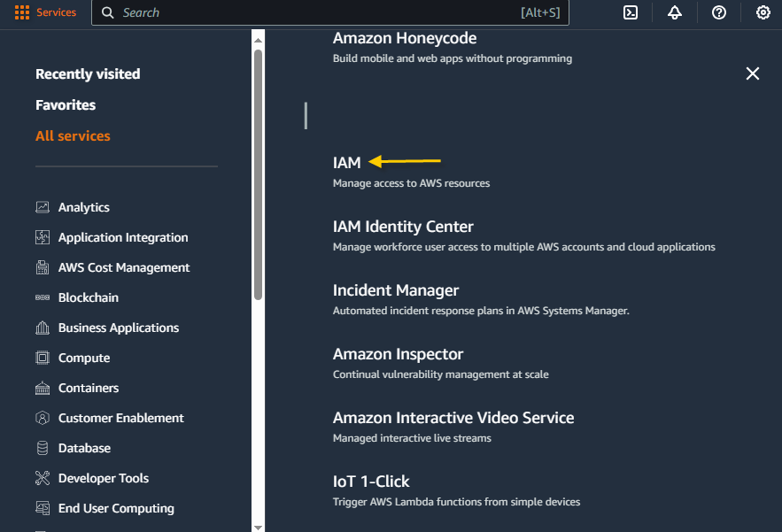782x532 pixels.
Task: Click the Application Integration icon
Action: click(x=43, y=237)
